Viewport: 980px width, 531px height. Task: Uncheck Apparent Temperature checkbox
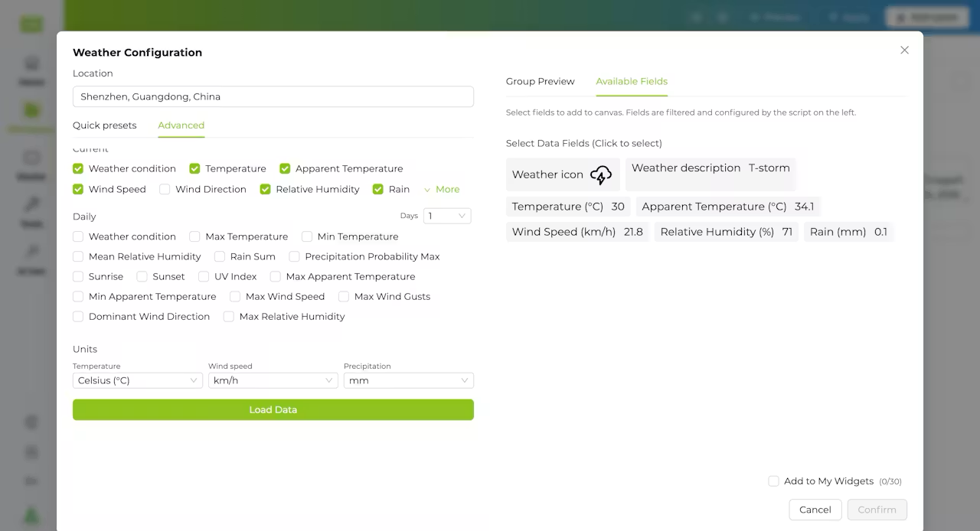(285, 168)
